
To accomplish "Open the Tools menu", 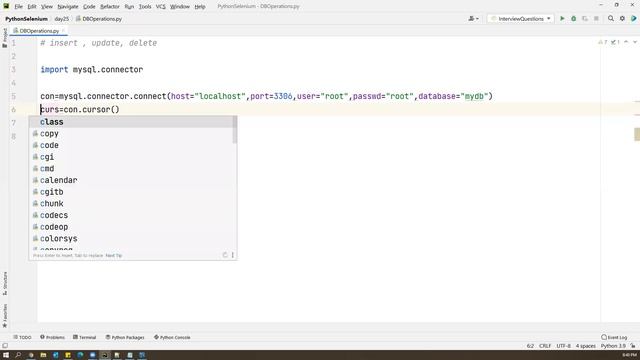I will (145, 7).
